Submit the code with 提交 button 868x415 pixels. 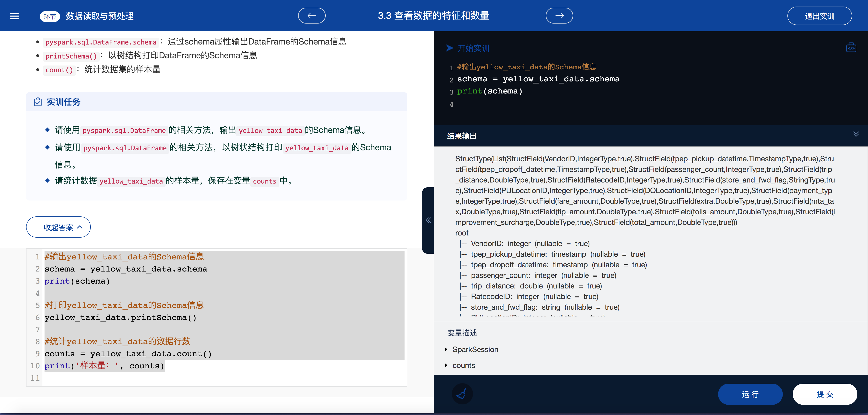click(x=825, y=394)
